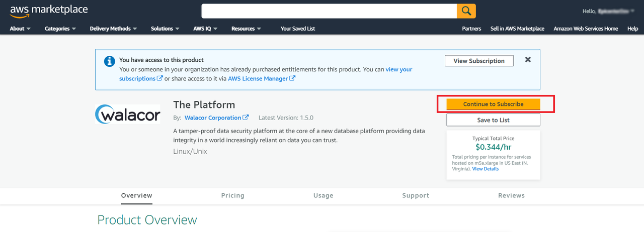Visit Amazon Web Services Home
Image resolution: width=644 pixels, height=232 pixels.
click(x=586, y=29)
